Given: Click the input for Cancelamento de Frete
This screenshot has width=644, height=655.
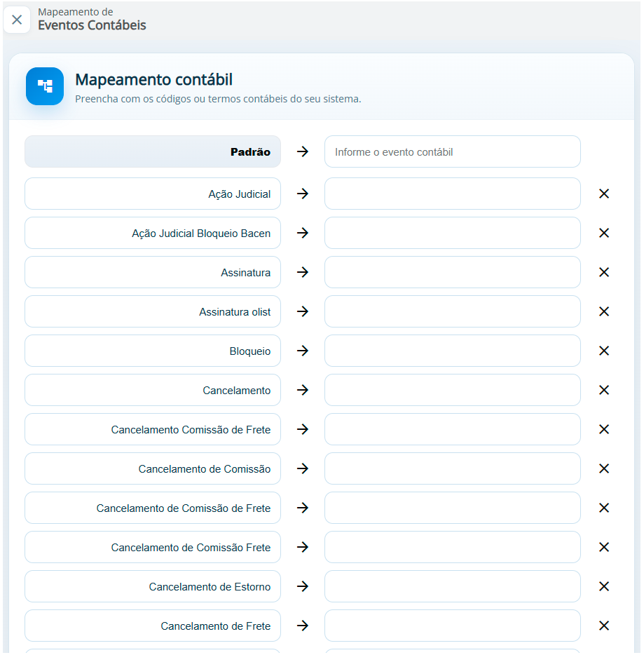Looking at the screenshot, I should [x=453, y=626].
